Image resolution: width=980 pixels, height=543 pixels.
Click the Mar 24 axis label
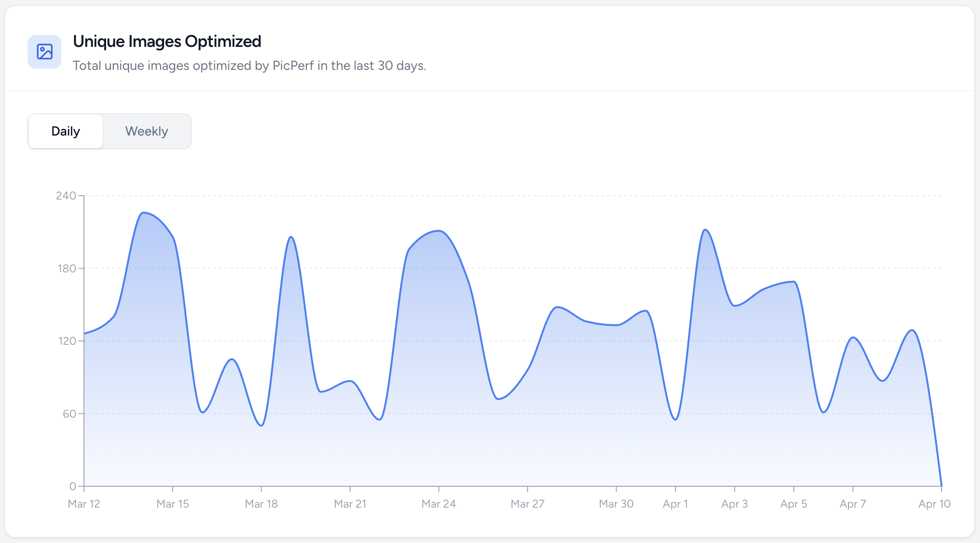[x=438, y=504]
